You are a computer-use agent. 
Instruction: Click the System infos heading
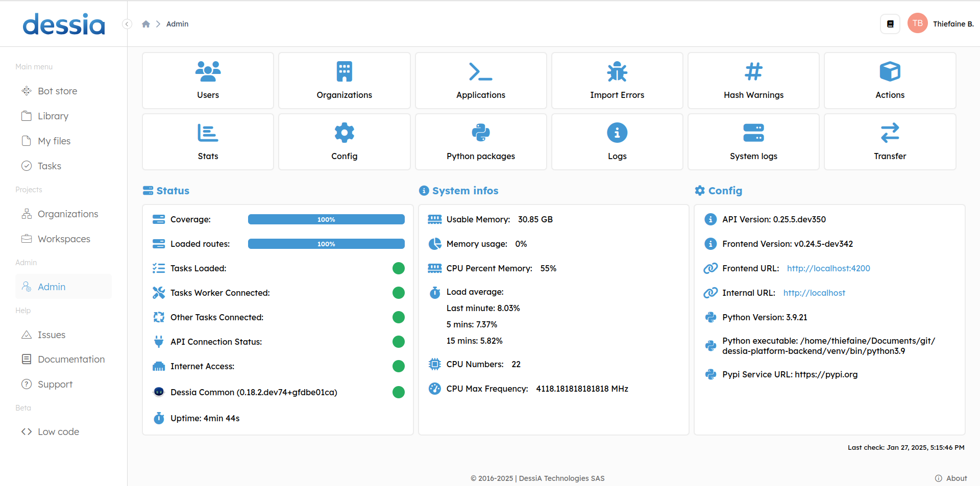(x=458, y=191)
